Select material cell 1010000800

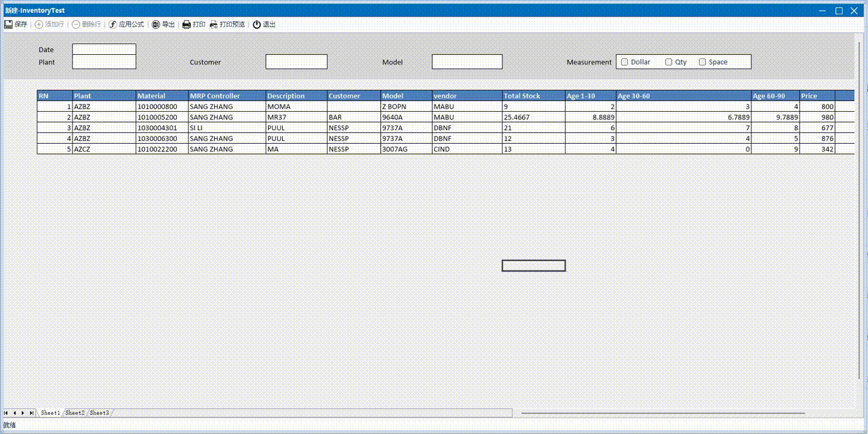pyautogui.click(x=162, y=106)
